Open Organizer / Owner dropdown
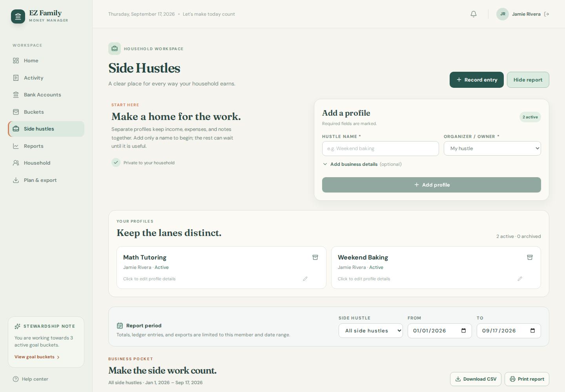This screenshot has width=565, height=392. (492, 149)
